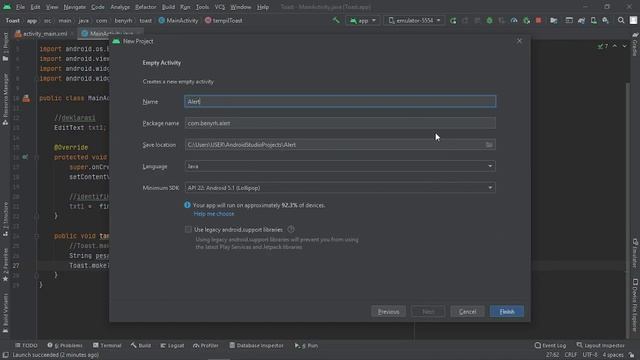Viewport: 640px width, 360px height.
Task: Open the Favorites side tab
Action: pos(5,264)
